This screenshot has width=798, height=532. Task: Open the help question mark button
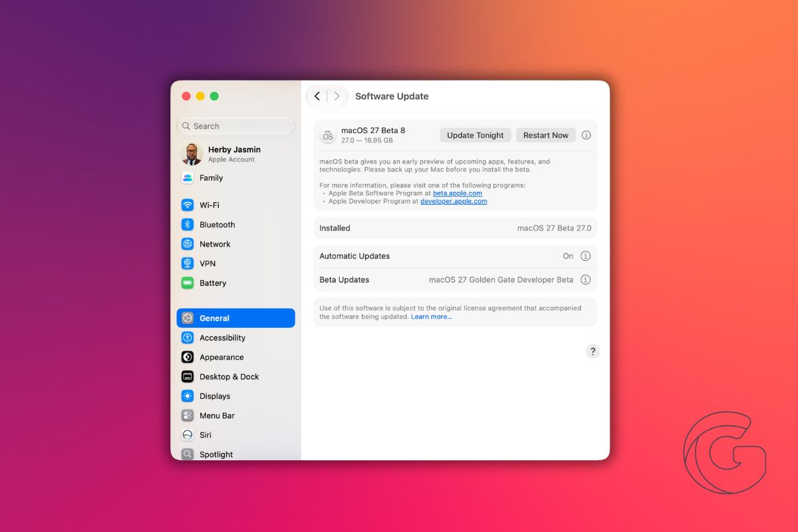593,351
